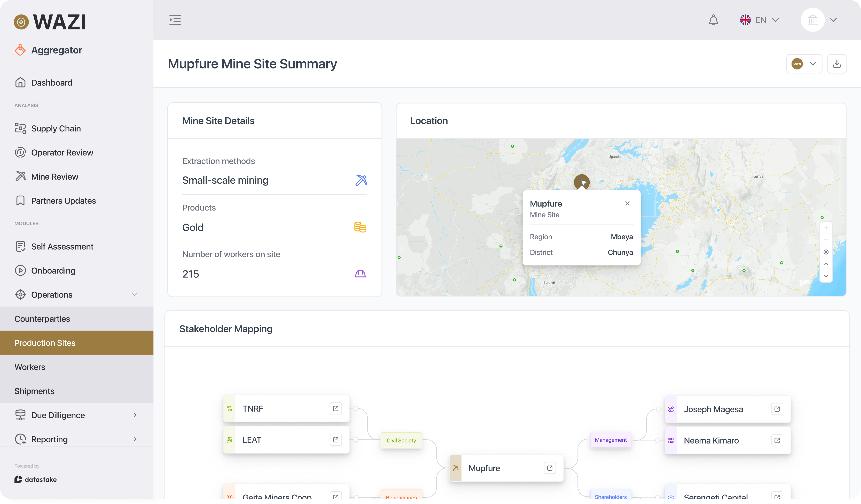This screenshot has height=504, width=861.
Task: Go to the Workers page
Action: tap(30, 367)
